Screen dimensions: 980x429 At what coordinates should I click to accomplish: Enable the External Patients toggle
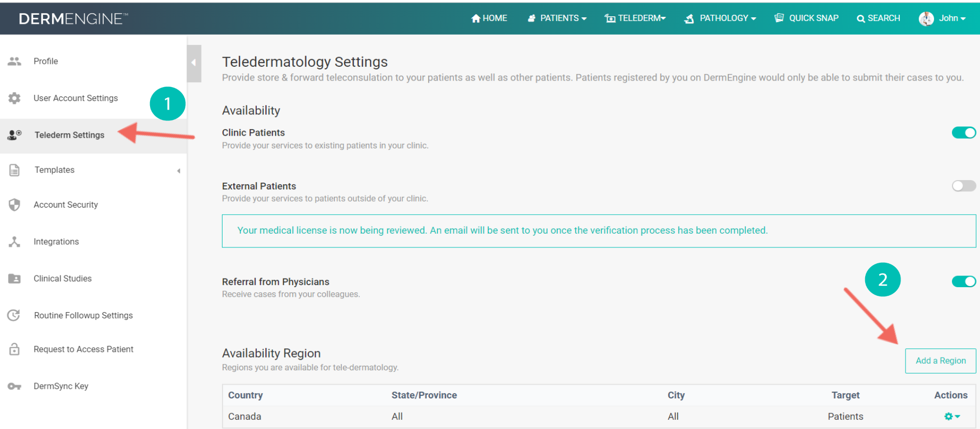click(964, 186)
